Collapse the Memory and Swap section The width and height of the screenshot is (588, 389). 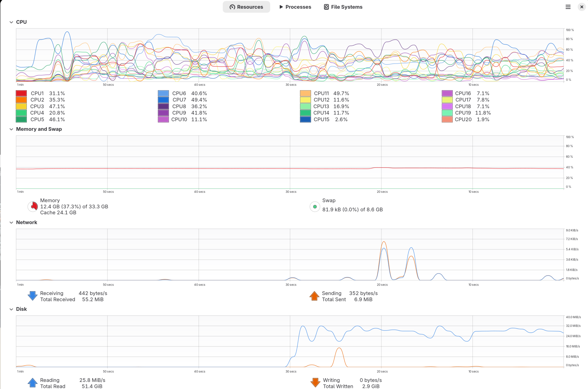coord(11,129)
